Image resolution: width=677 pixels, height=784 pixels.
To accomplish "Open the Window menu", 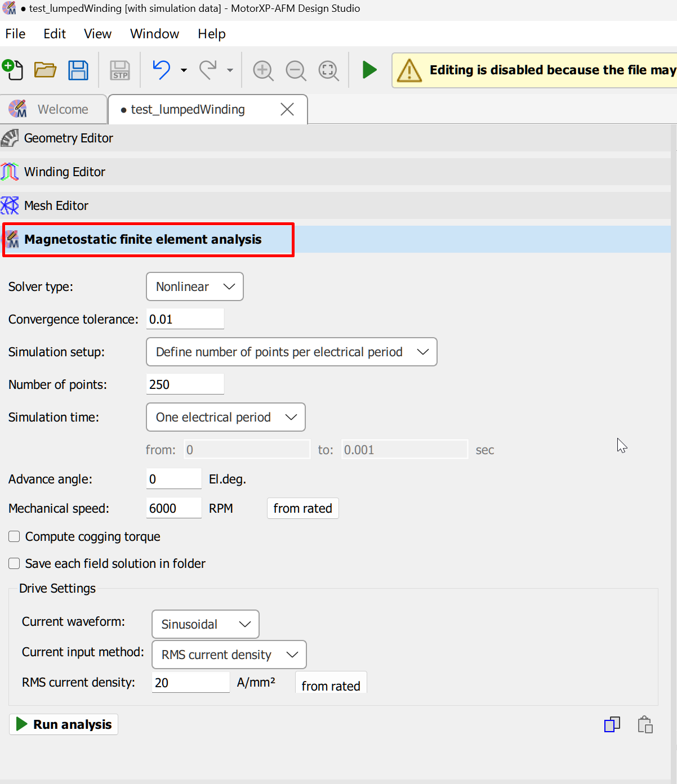I will point(154,34).
